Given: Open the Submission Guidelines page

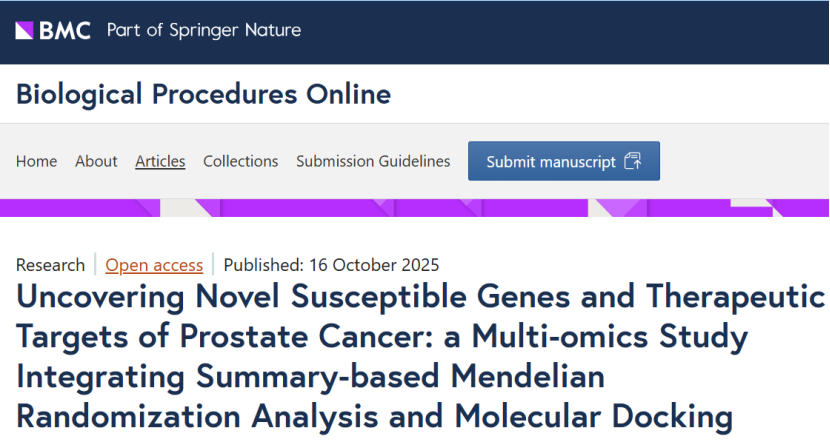Looking at the screenshot, I should pos(373,161).
